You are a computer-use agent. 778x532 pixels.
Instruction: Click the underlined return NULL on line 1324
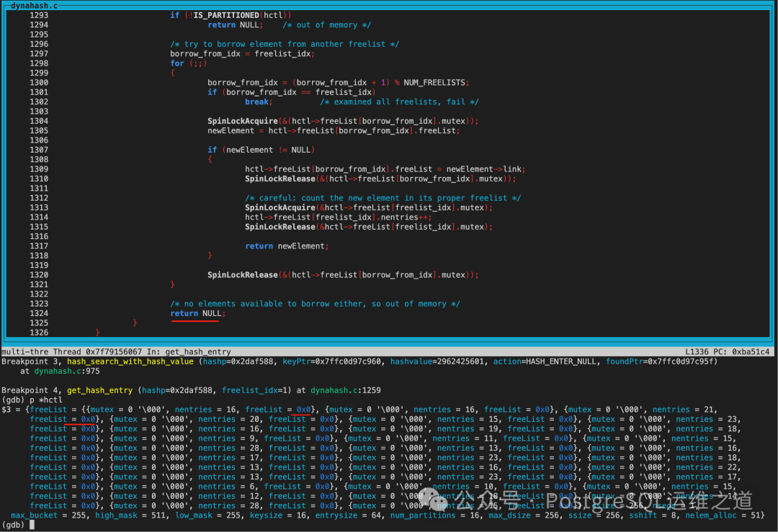point(197,313)
